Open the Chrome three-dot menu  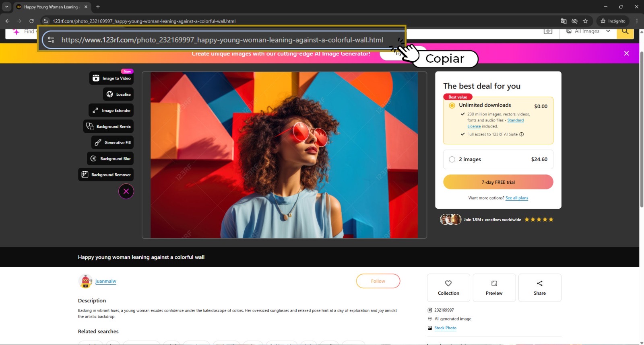637,21
